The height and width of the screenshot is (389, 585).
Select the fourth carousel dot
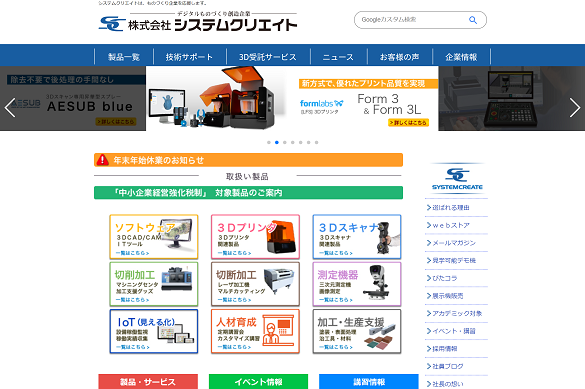(292, 142)
